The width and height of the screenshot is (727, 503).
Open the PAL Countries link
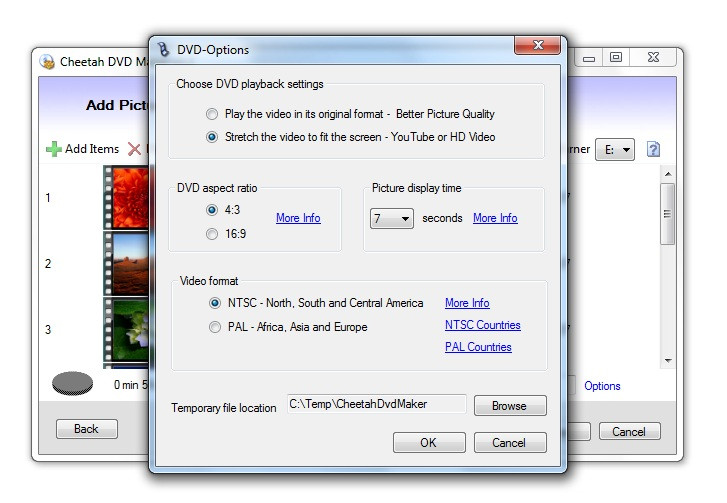click(x=478, y=347)
